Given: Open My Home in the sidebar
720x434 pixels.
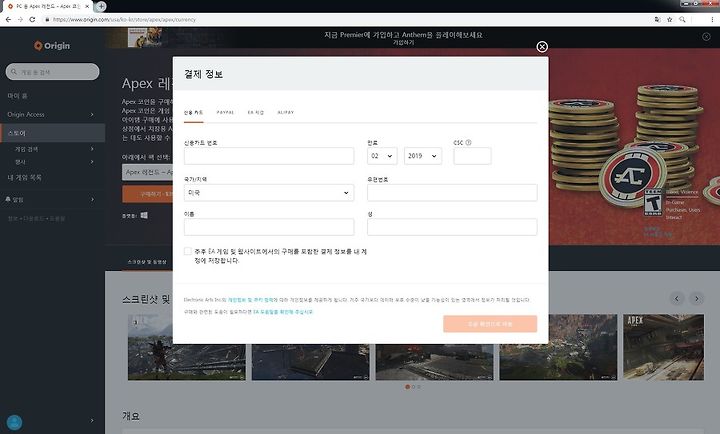Looking at the screenshot, I should point(17,96).
